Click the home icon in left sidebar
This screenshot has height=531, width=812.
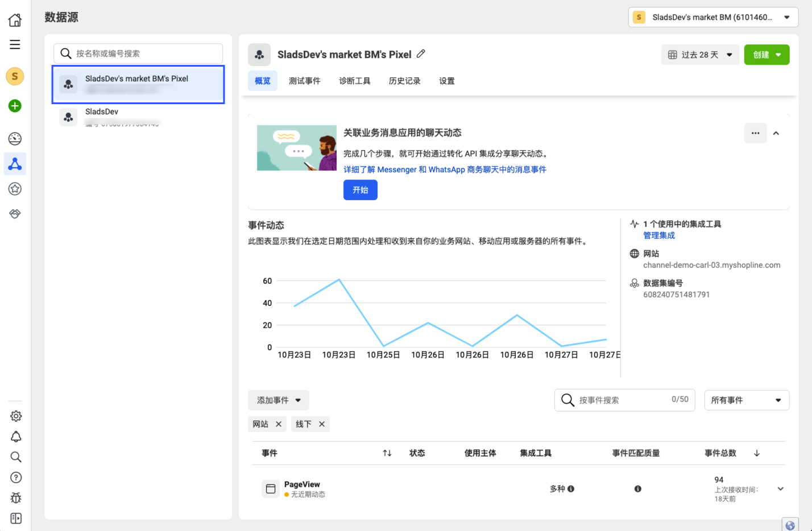15,20
